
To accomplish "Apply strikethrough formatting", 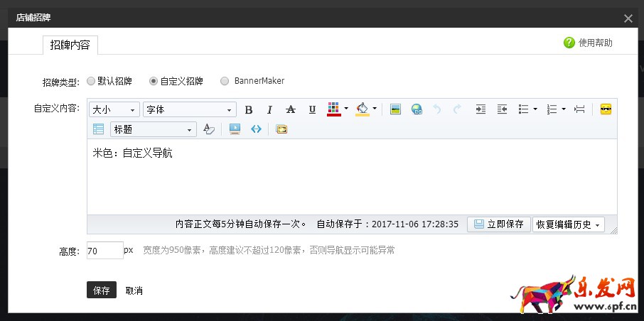I will (291, 109).
